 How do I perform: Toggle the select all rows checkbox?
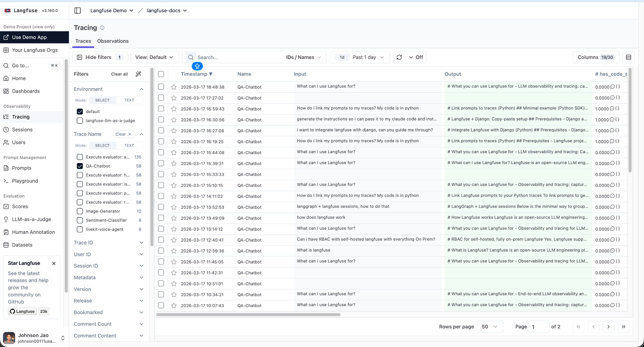pos(161,74)
